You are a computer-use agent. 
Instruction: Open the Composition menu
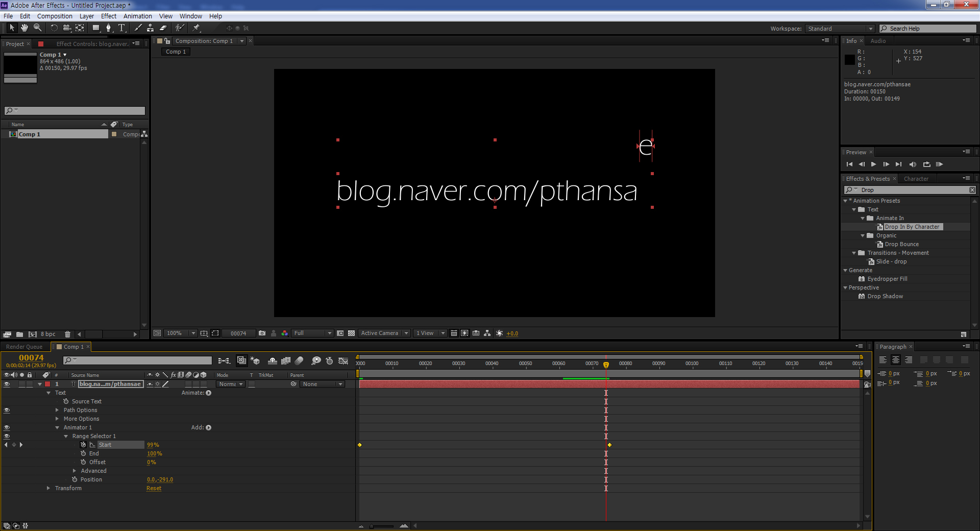pyautogui.click(x=55, y=16)
